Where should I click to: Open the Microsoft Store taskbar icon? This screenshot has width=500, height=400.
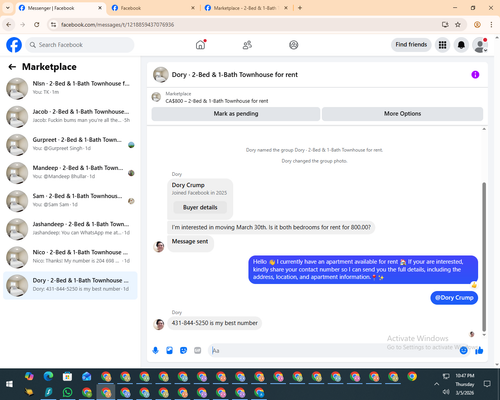(x=67, y=376)
